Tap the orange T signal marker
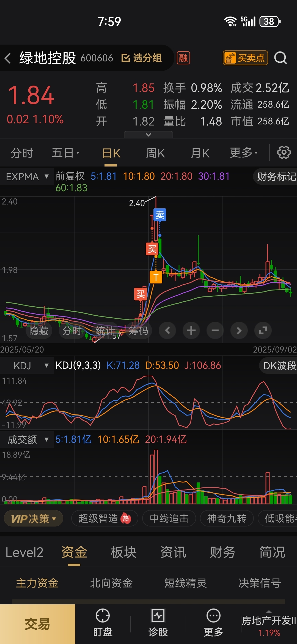This screenshot has height=644, width=297. tap(156, 277)
